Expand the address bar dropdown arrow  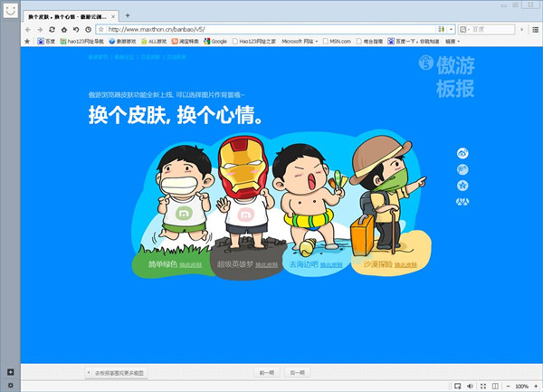click(x=451, y=30)
